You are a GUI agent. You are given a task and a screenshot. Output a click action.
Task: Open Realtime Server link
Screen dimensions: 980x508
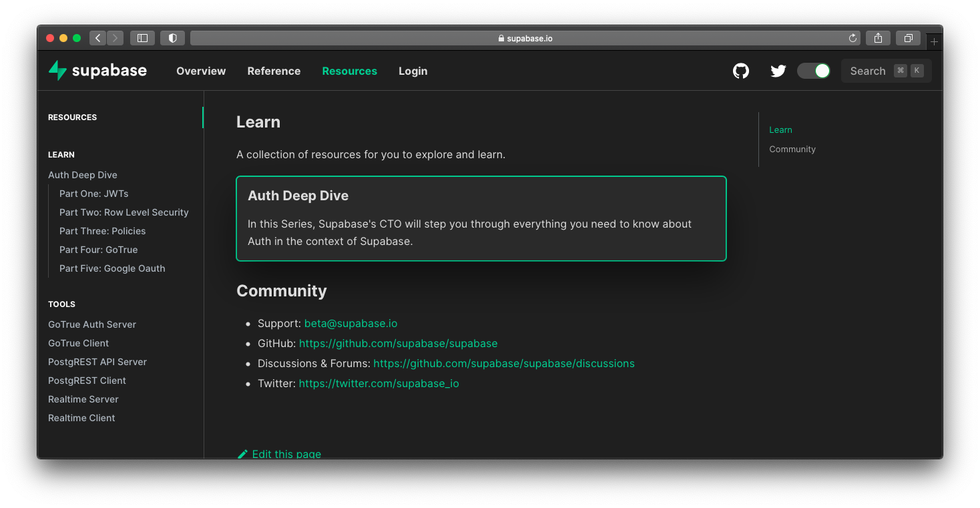[83, 399]
